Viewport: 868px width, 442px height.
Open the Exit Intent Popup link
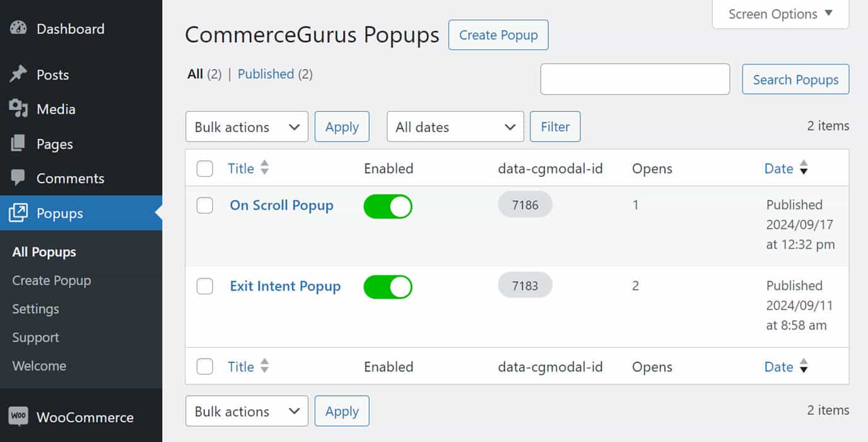coord(285,286)
